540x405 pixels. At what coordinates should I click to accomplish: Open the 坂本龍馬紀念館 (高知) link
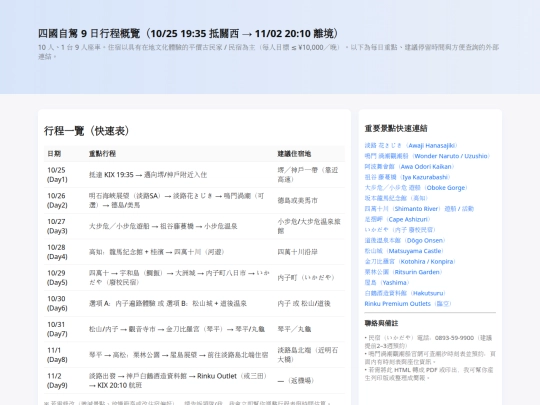[x=397, y=198]
